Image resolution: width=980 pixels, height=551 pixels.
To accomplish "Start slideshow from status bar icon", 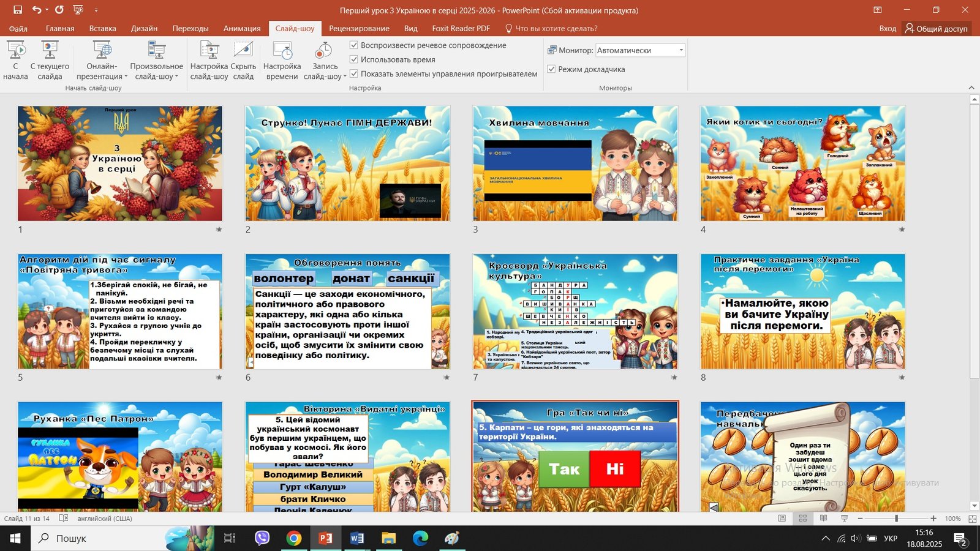I will pos(844,519).
